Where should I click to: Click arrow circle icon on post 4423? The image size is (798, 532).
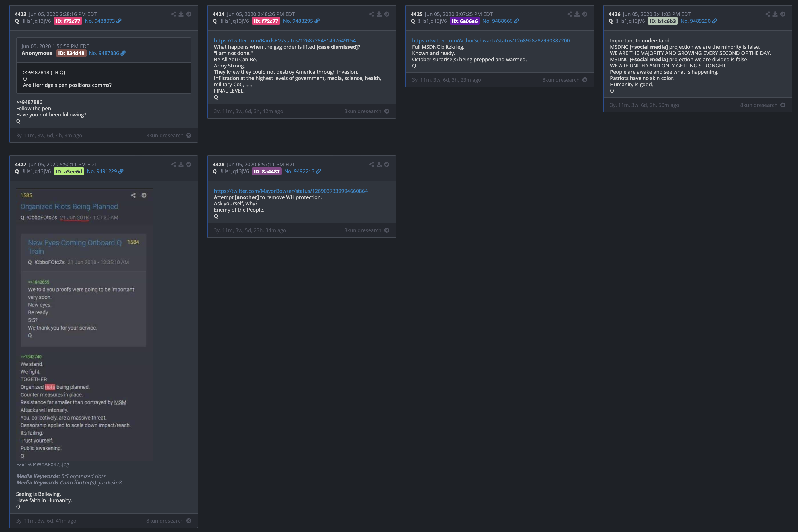(189, 14)
